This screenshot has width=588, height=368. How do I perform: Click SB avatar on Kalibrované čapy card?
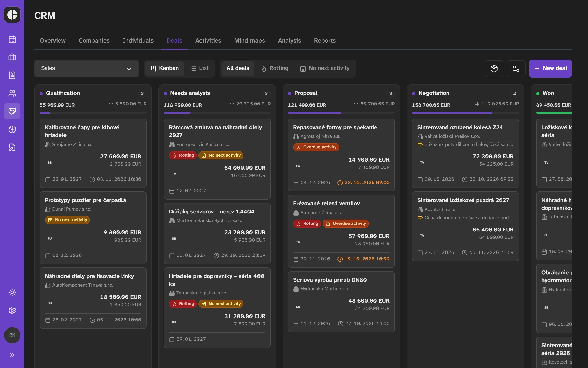pos(50,163)
